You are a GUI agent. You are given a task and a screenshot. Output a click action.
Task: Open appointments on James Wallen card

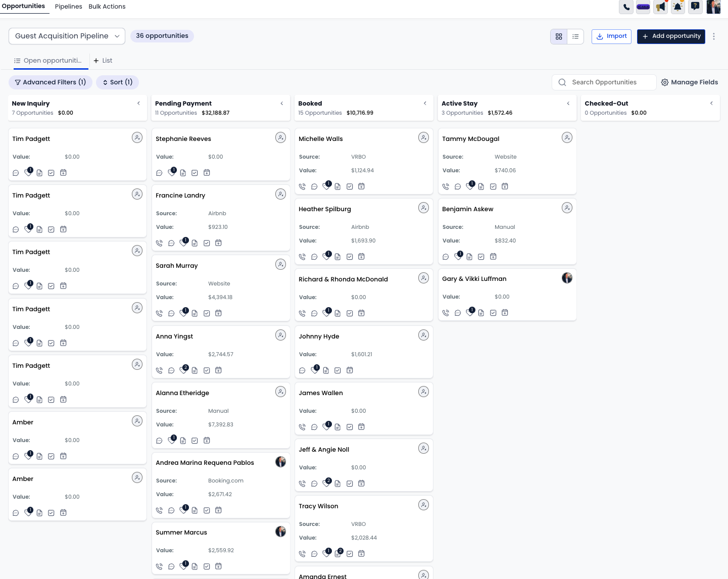tap(361, 427)
